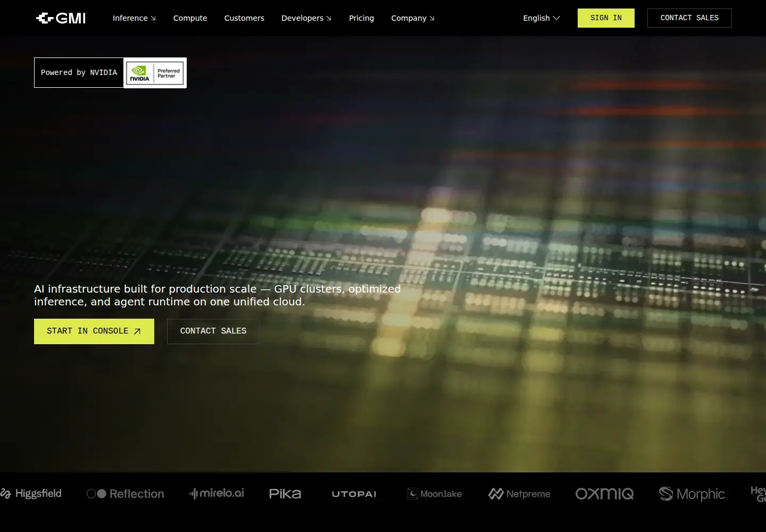The height and width of the screenshot is (532, 766).
Task: Click the yellow SIGN IN button
Action: pyautogui.click(x=606, y=18)
